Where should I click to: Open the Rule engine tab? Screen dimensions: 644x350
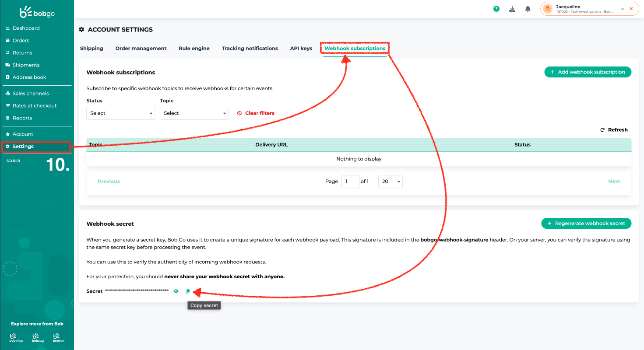(x=194, y=49)
